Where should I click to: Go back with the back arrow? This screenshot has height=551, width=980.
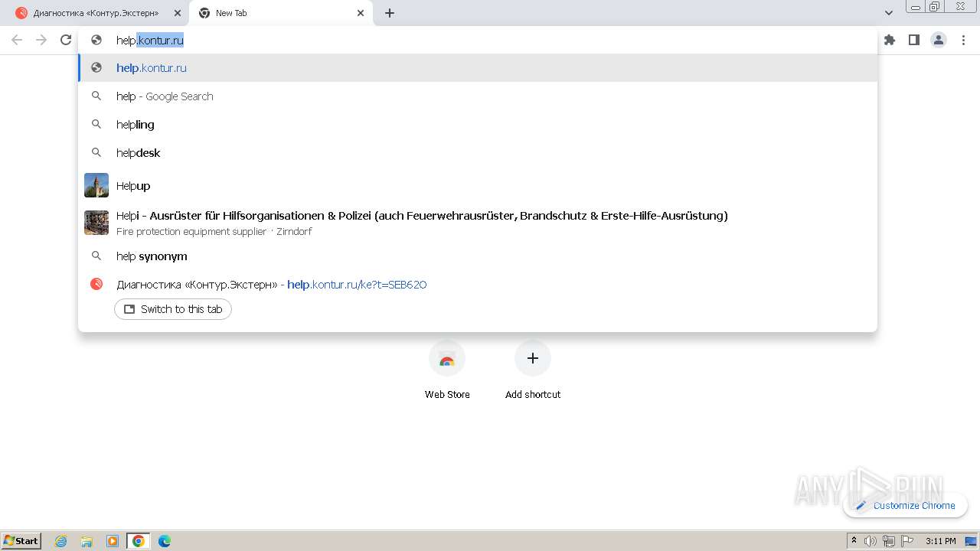pos(17,40)
